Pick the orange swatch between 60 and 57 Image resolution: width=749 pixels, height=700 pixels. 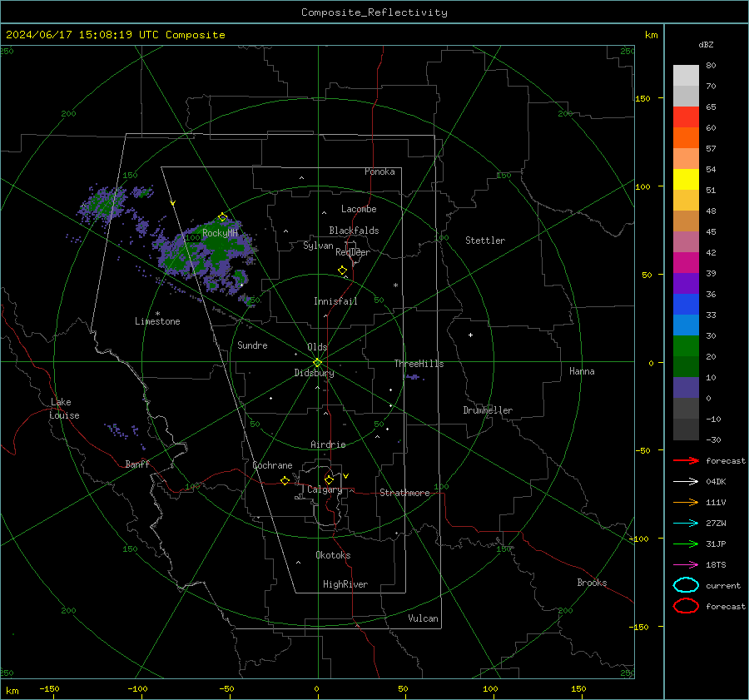point(686,138)
